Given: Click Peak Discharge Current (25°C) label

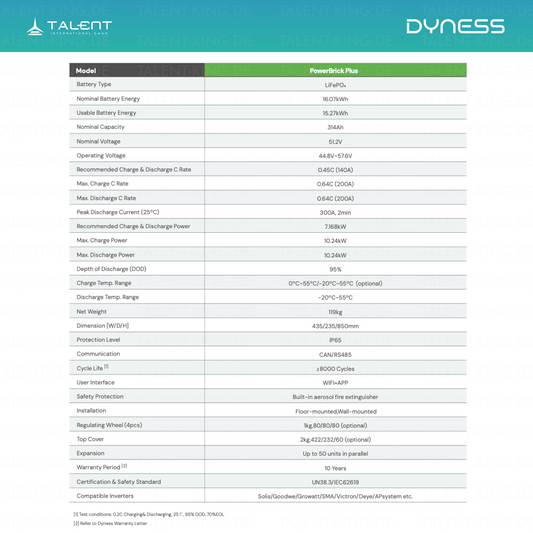Looking at the screenshot, I should point(118,212).
